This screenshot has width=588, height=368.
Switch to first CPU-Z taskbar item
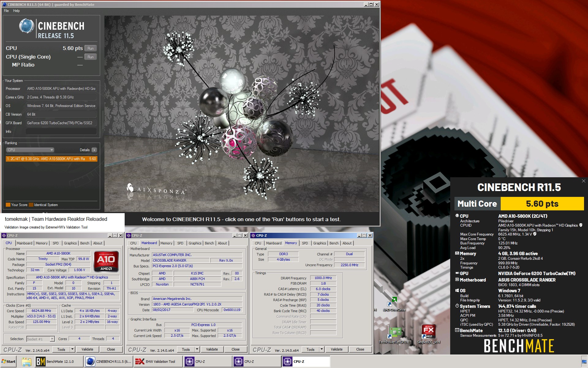coord(207,362)
